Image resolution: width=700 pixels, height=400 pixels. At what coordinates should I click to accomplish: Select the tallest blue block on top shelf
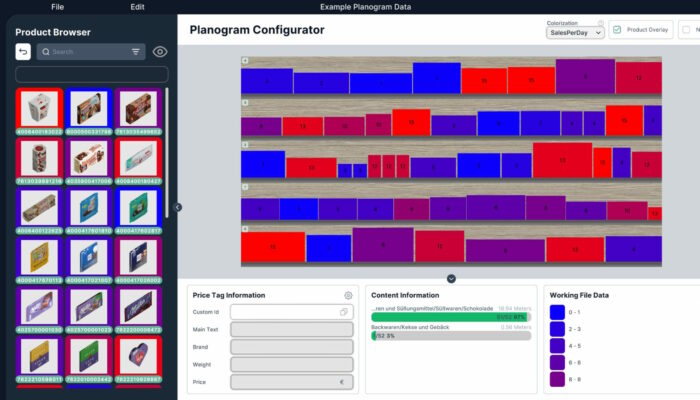point(437,78)
